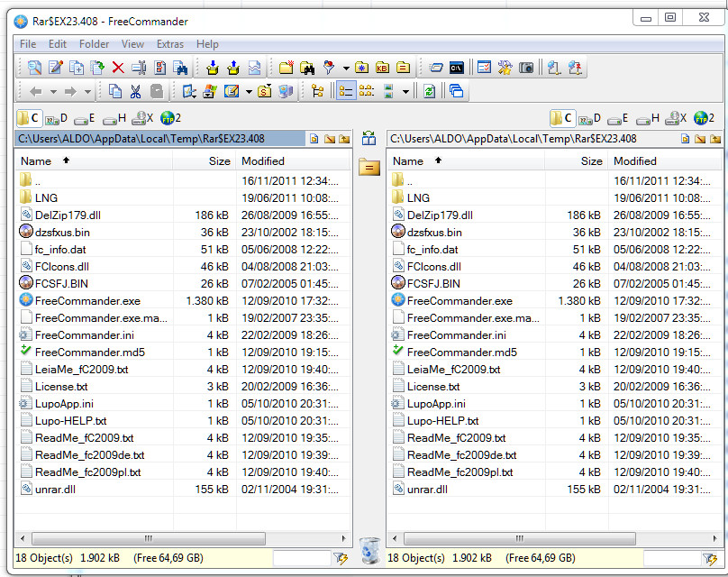Open the DOS box C:\ icon
The height and width of the screenshot is (577, 728).
457,68
